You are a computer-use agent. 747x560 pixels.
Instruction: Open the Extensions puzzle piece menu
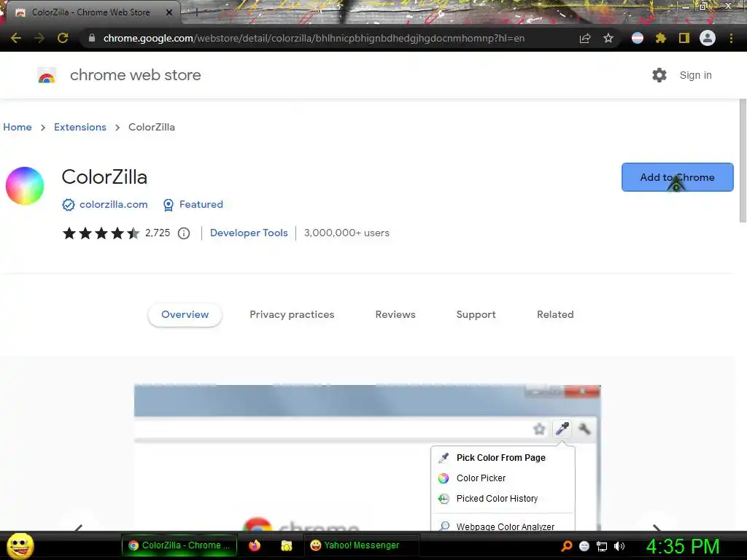tap(661, 38)
